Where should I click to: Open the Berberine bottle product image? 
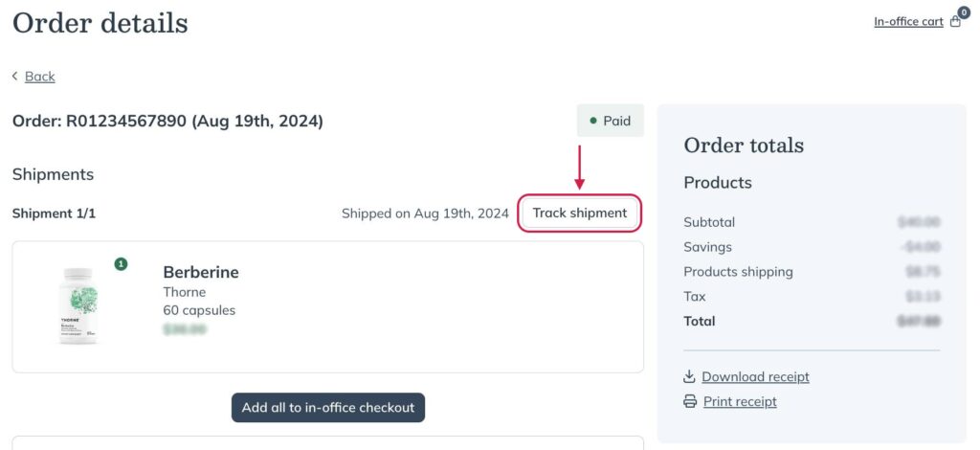click(x=78, y=305)
